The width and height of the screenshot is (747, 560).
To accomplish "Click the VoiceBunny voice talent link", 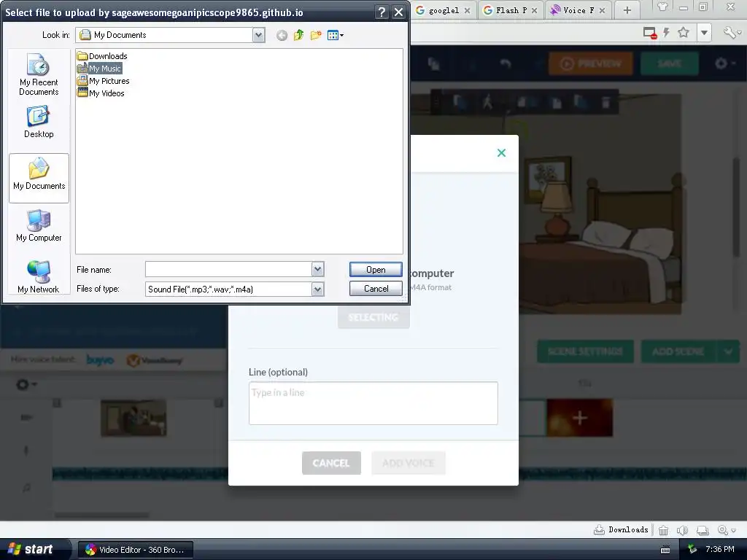I will tap(155, 360).
